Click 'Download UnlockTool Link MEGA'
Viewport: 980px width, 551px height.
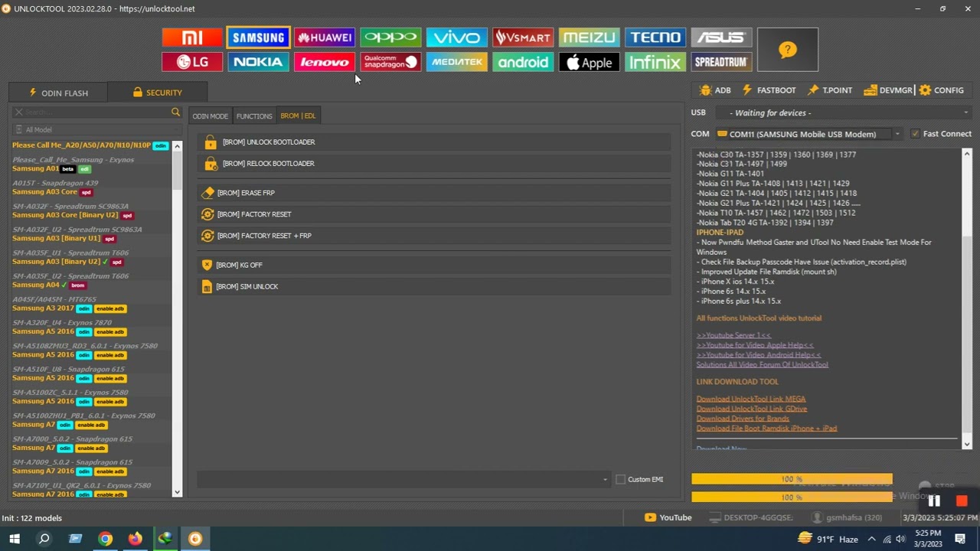click(751, 399)
